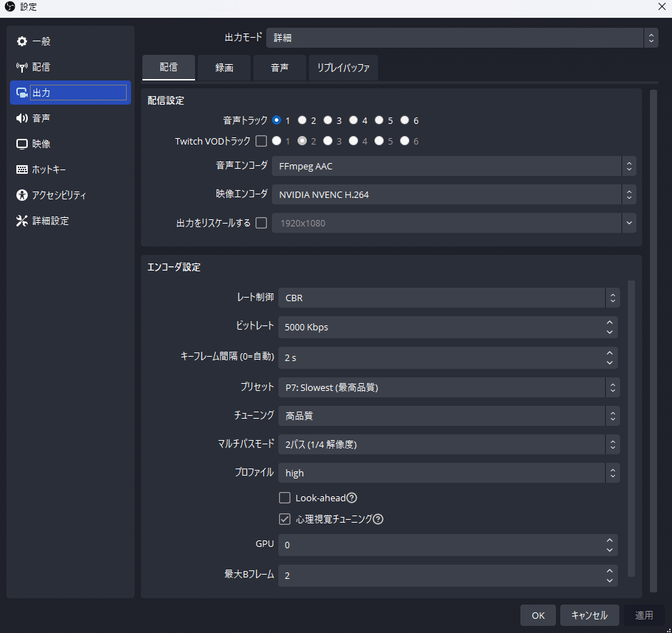Click the monitor icon for 映像

[x=22, y=144]
